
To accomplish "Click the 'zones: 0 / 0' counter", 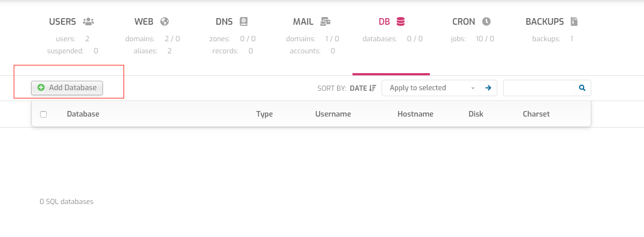I will click(232, 39).
